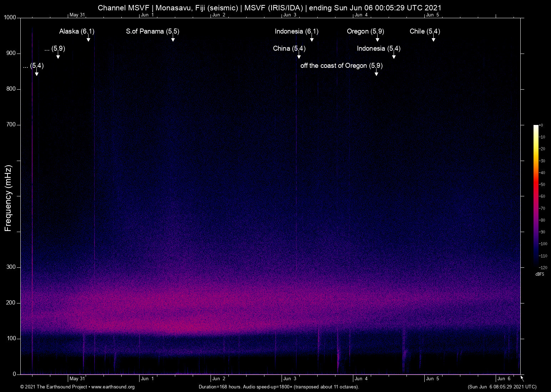The image size is (551, 392).
Task: Click 'Jun 1' on the top time axis
Action: click(x=147, y=15)
